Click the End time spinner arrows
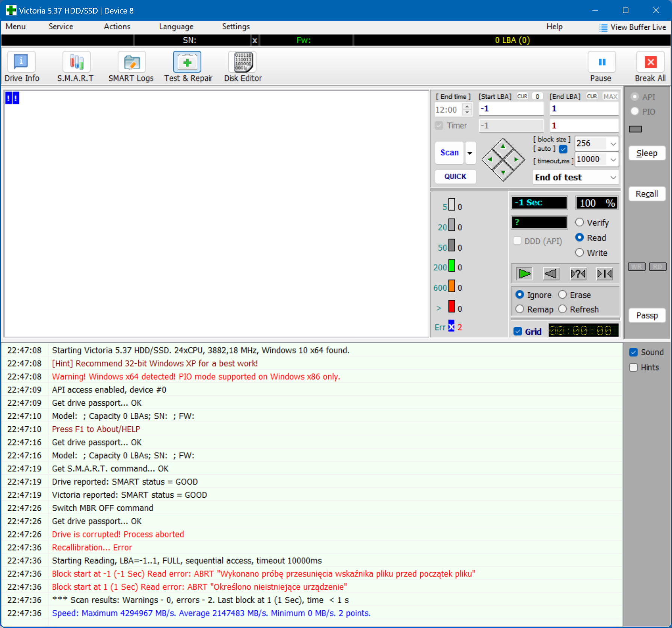672x628 pixels. coord(467,109)
